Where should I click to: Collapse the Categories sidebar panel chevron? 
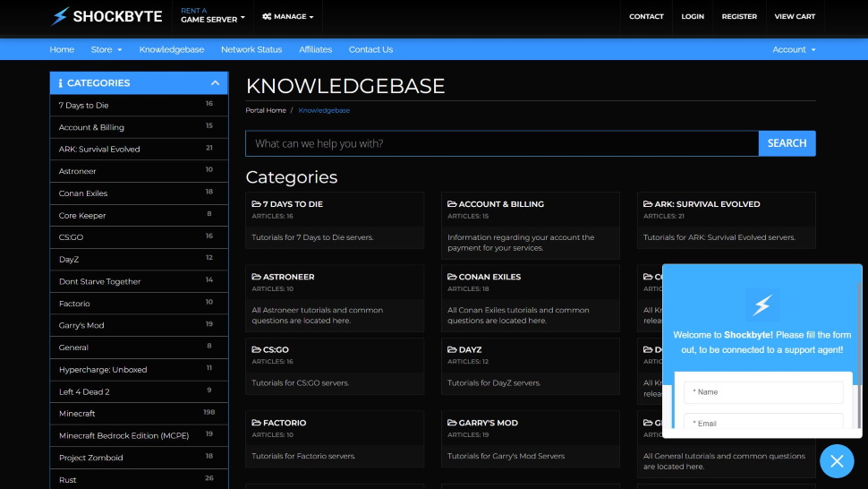(216, 83)
